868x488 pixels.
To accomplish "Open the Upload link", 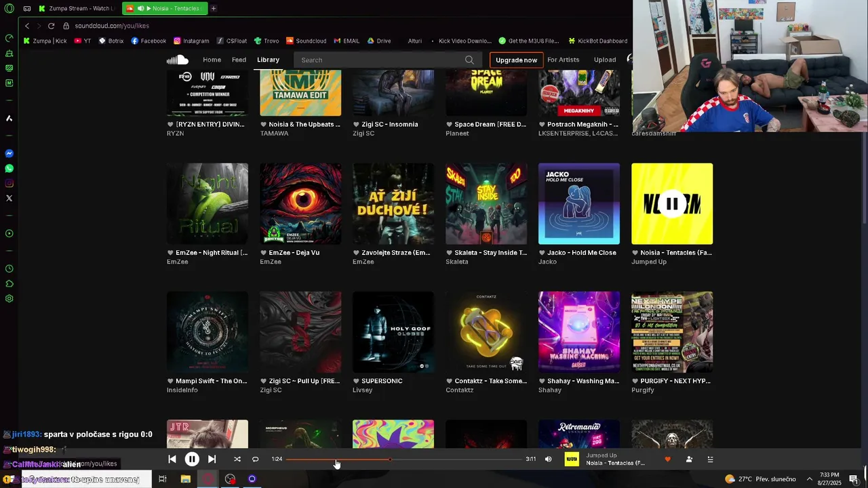I will point(605,60).
